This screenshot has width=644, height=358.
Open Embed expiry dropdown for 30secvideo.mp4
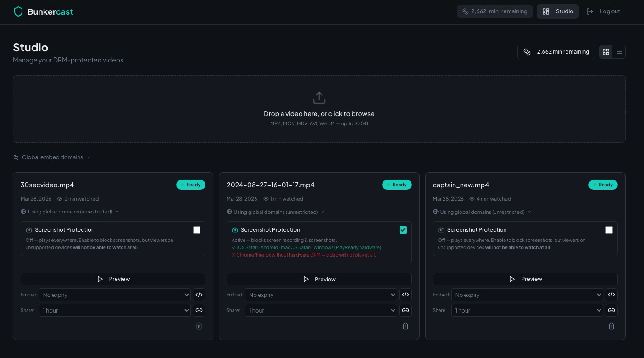coord(115,295)
